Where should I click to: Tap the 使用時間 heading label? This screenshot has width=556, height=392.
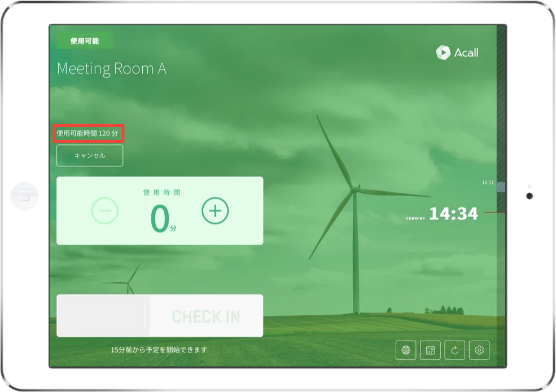pos(161,192)
